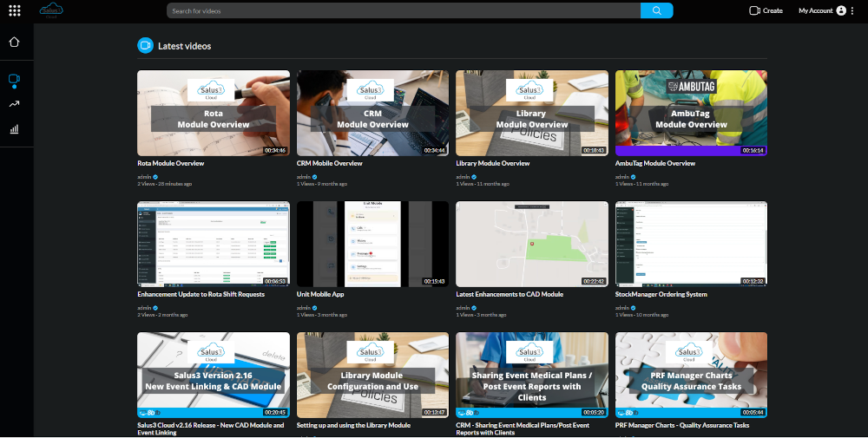Focus the Search for videos field
This screenshot has height=438, width=868.
[404, 10]
